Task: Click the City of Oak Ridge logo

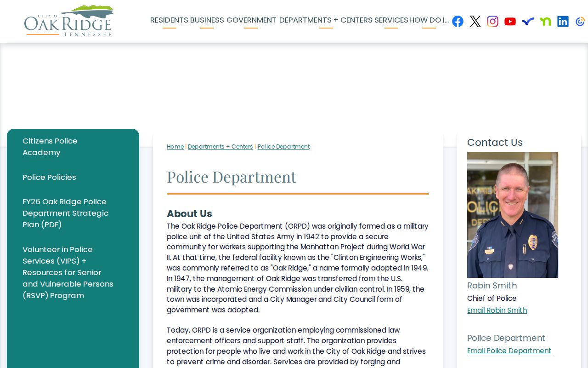Action: (x=69, y=21)
